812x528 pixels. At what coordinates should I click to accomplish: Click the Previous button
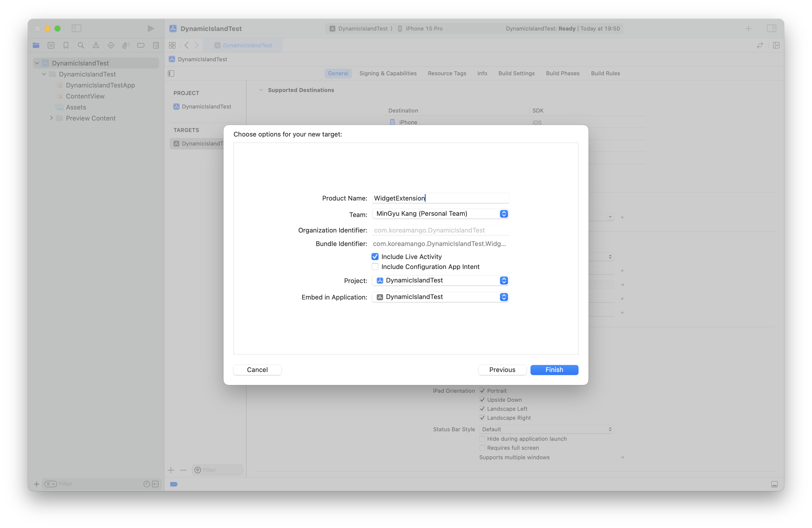[502, 370]
